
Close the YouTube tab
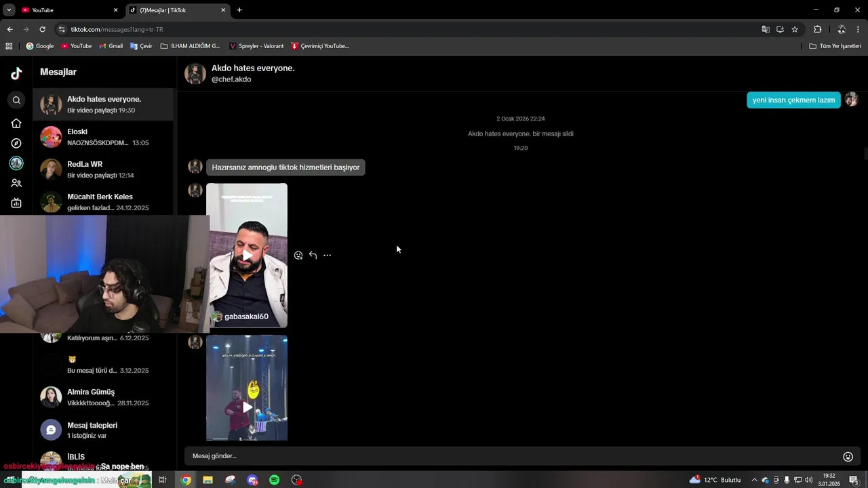(115, 10)
